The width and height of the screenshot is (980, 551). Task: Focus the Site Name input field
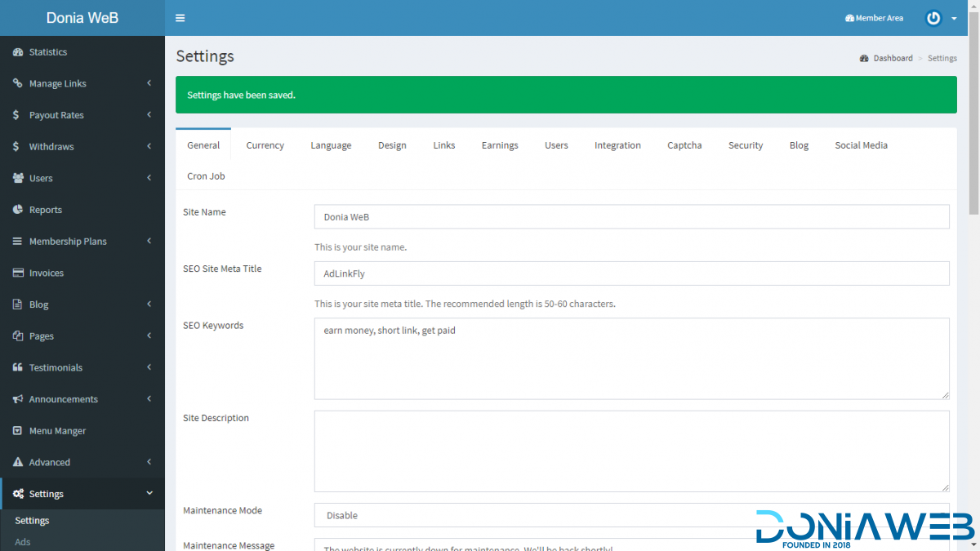tap(631, 216)
